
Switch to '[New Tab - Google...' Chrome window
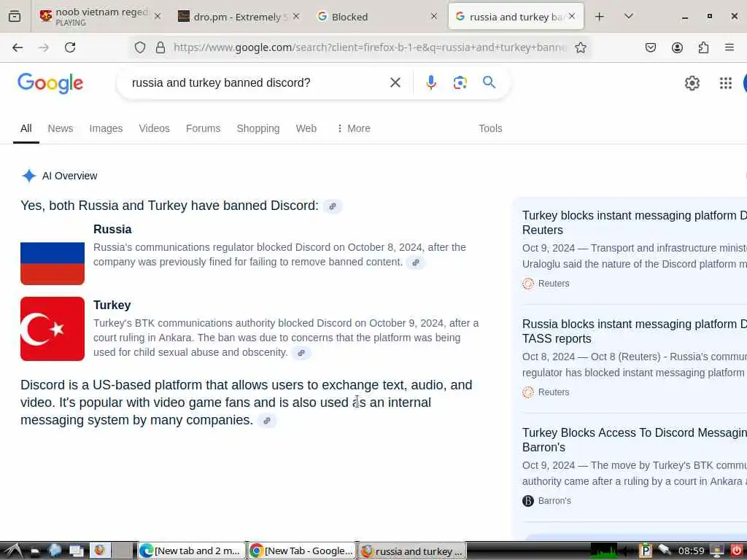click(x=302, y=551)
